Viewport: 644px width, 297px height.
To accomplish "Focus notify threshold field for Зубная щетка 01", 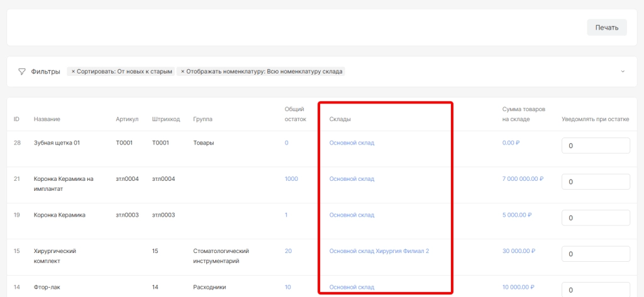I will (595, 146).
